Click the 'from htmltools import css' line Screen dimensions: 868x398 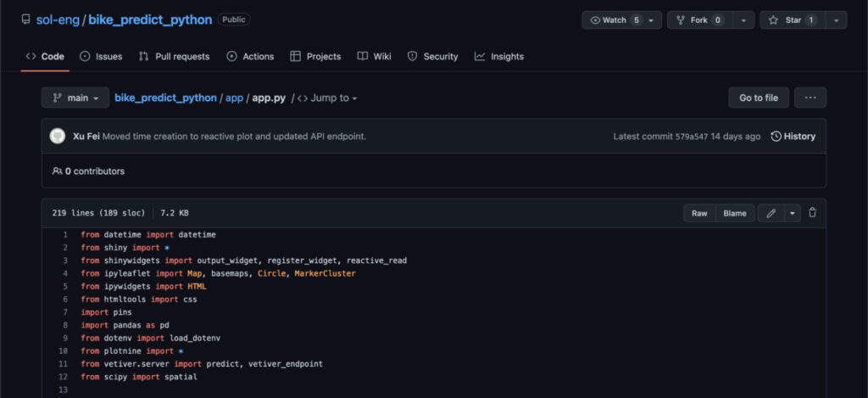coord(139,300)
